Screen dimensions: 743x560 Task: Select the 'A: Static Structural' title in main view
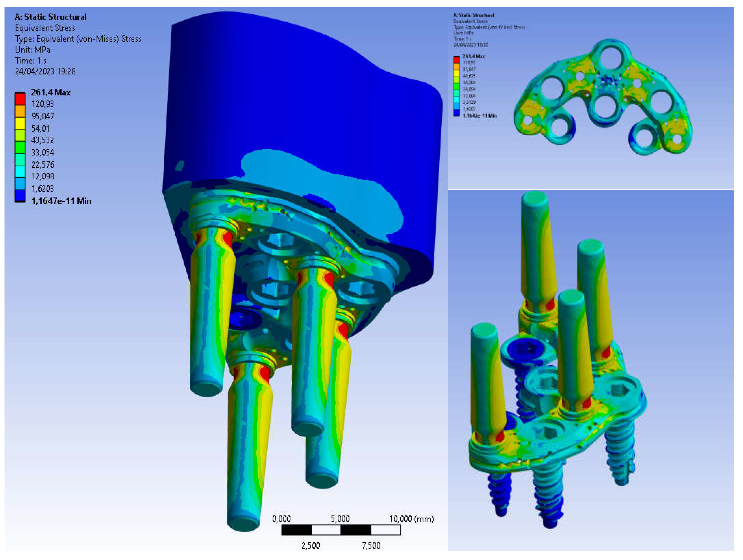point(50,17)
